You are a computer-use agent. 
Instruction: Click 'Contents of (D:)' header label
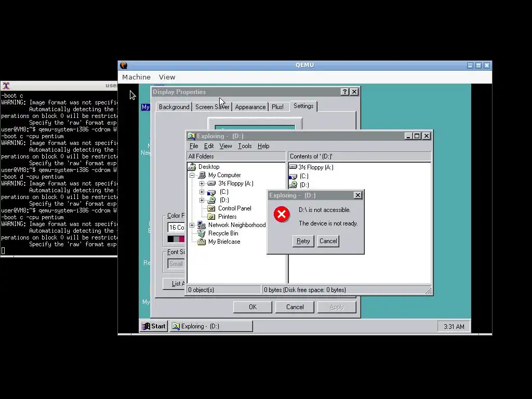[x=311, y=156]
